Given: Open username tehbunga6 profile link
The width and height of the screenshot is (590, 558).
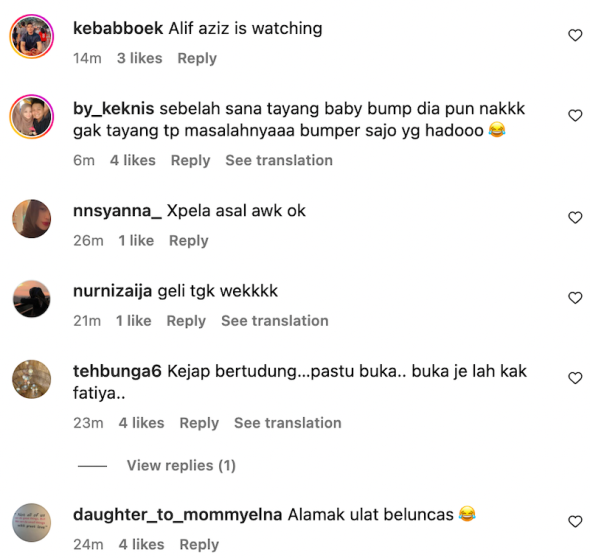Looking at the screenshot, I should click(x=117, y=371).
